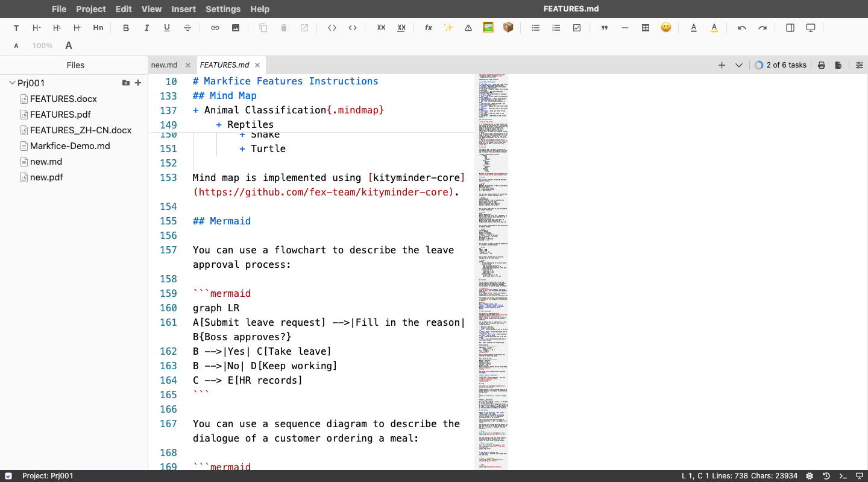The height and width of the screenshot is (482, 868).
Task: Open Markfice-Demo.md in file tree
Action: pyautogui.click(x=70, y=146)
